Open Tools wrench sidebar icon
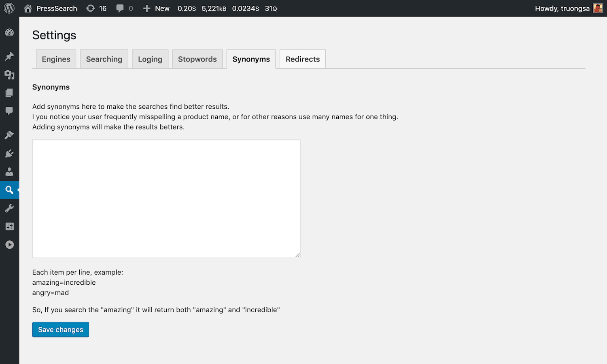Image resolution: width=607 pixels, height=364 pixels. pyautogui.click(x=9, y=208)
